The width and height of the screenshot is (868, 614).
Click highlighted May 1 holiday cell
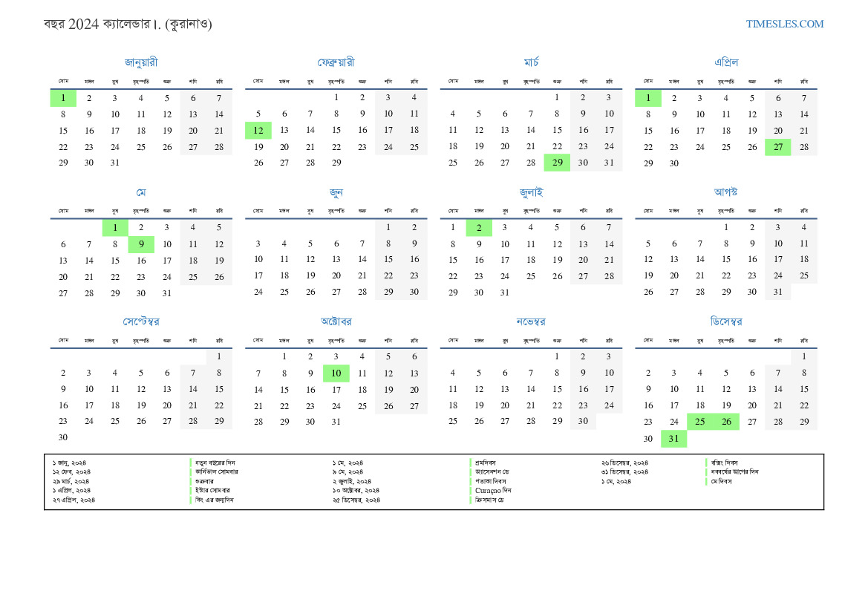click(x=115, y=227)
